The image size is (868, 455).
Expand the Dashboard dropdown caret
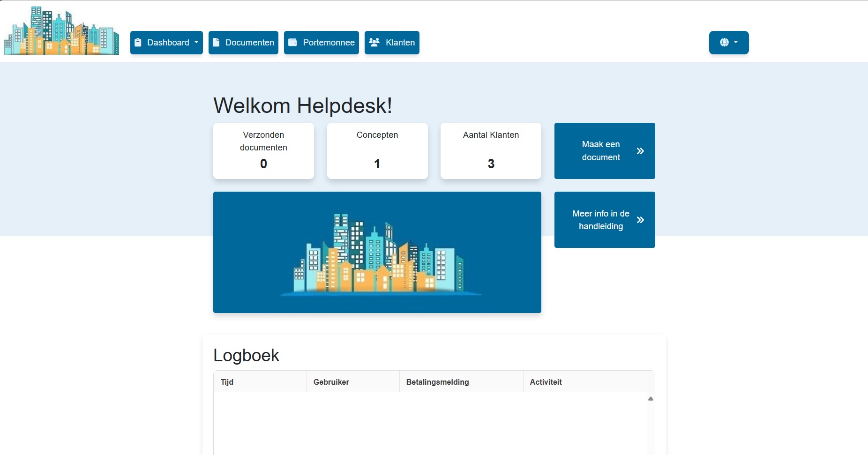[x=196, y=42]
